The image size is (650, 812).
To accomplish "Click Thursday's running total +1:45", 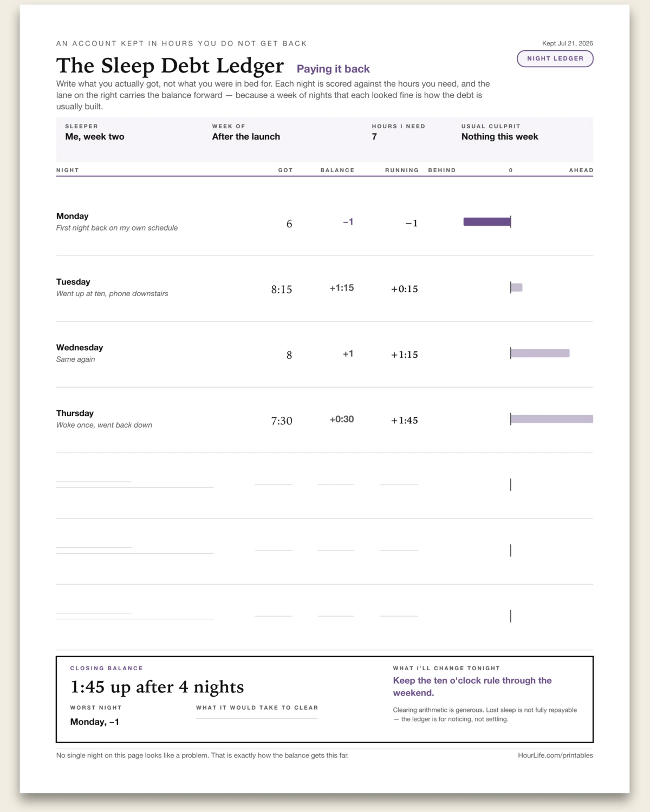I will (405, 421).
